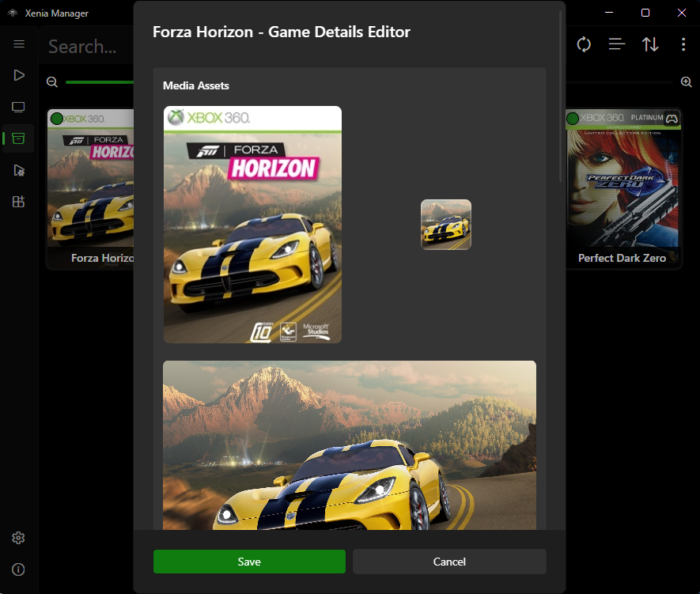Image resolution: width=700 pixels, height=594 pixels.
Task: Click the zoom in magnifier icon
Action: (x=687, y=82)
